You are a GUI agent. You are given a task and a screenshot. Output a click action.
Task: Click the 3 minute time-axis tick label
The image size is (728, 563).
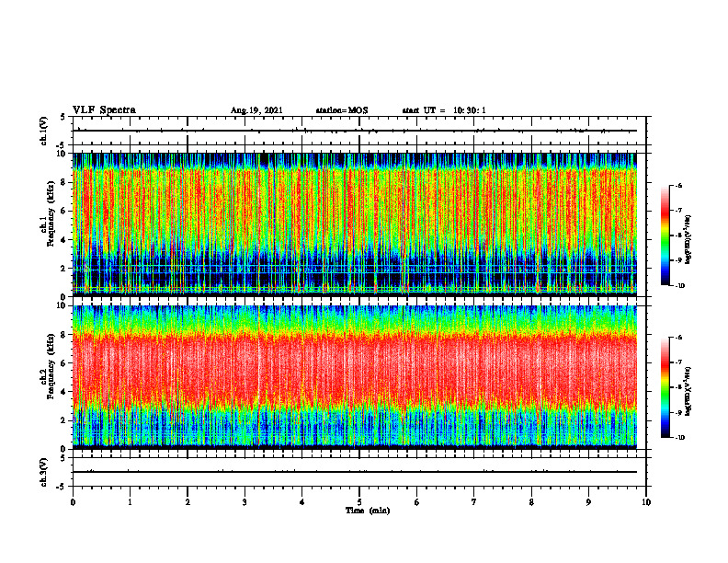click(x=245, y=502)
